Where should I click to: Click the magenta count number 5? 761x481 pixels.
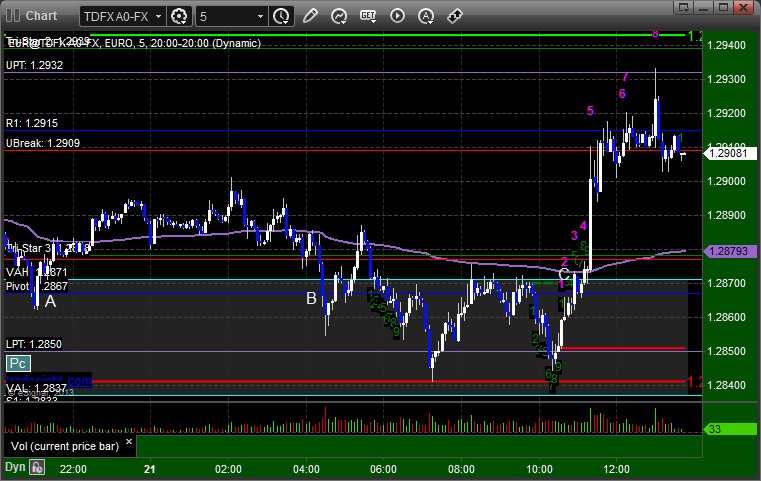tap(590, 111)
